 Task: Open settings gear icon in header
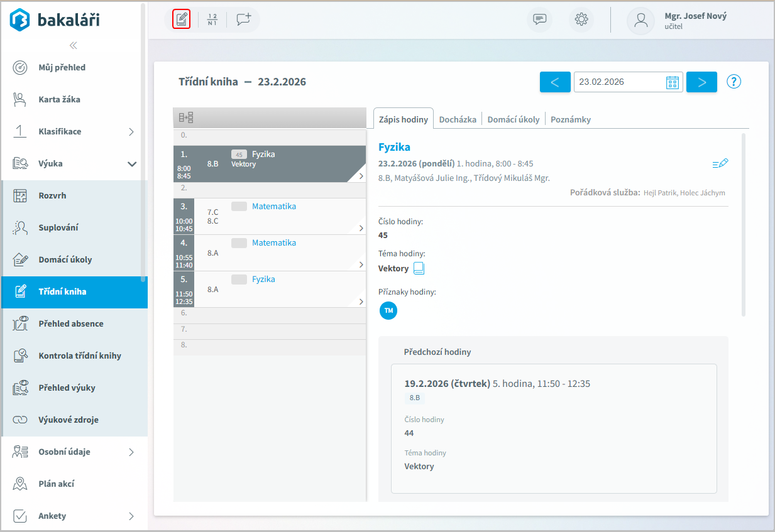581,19
